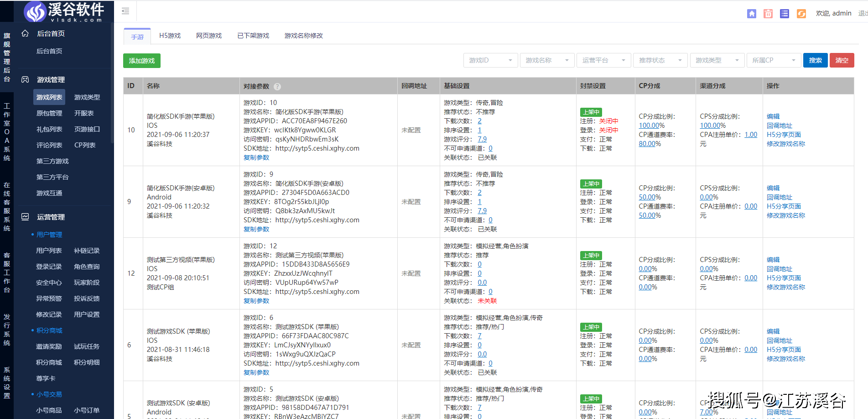Click the purple home icon in top bar

pyautogui.click(x=752, y=14)
